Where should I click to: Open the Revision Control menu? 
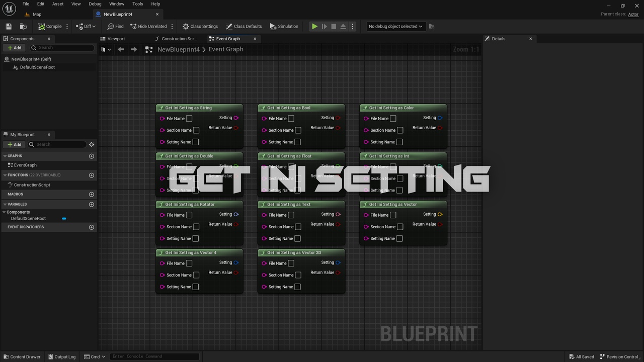[620, 356]
